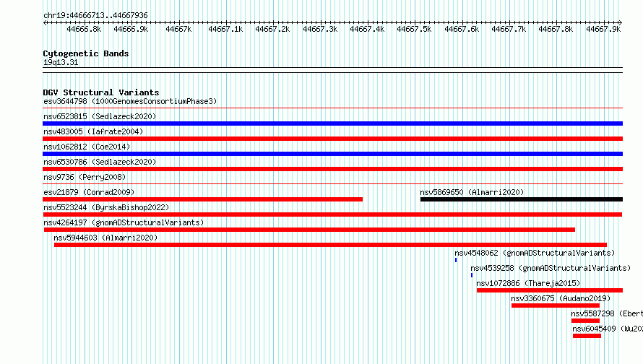
Task: Click the 44666.8k ruler label
Action: [84, 29]
